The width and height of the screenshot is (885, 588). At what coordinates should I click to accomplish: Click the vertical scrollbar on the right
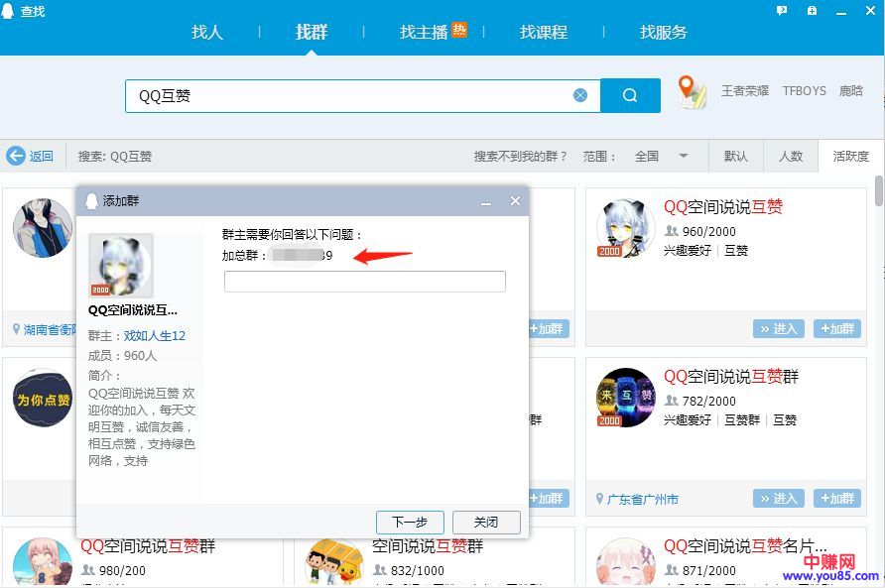(878, 188)
